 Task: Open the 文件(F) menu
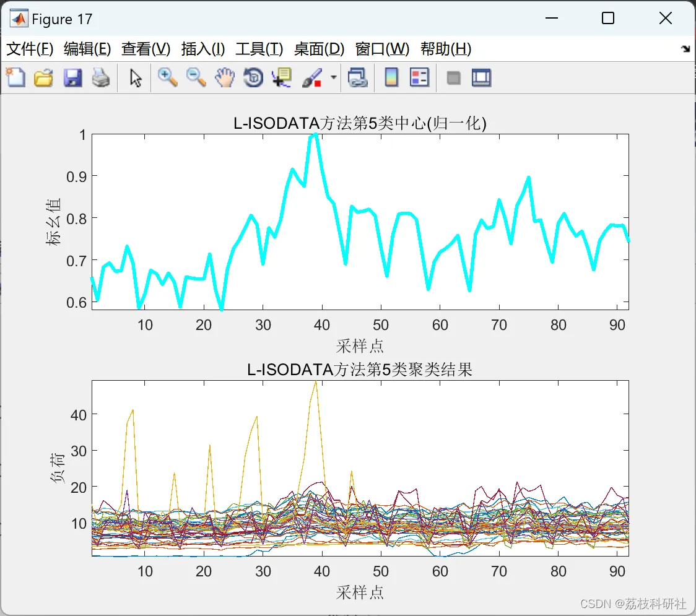tap(30, 49)
